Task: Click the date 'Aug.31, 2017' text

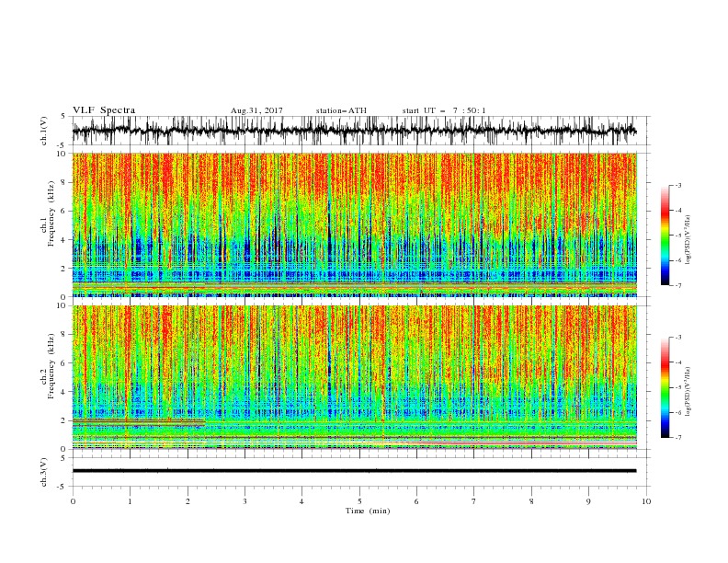Action: point(256,110)
